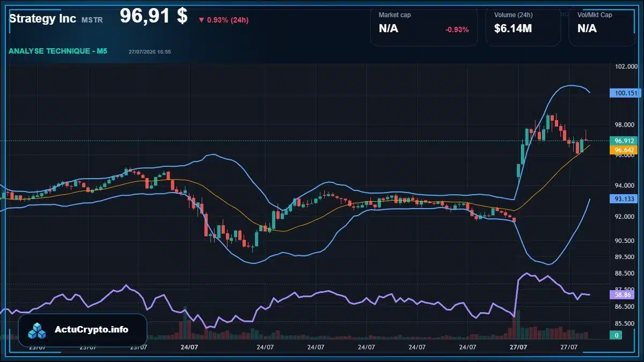Click the 0.93% (24h) change text
This screenshot has width=644, height=362.
coord(228,20)
